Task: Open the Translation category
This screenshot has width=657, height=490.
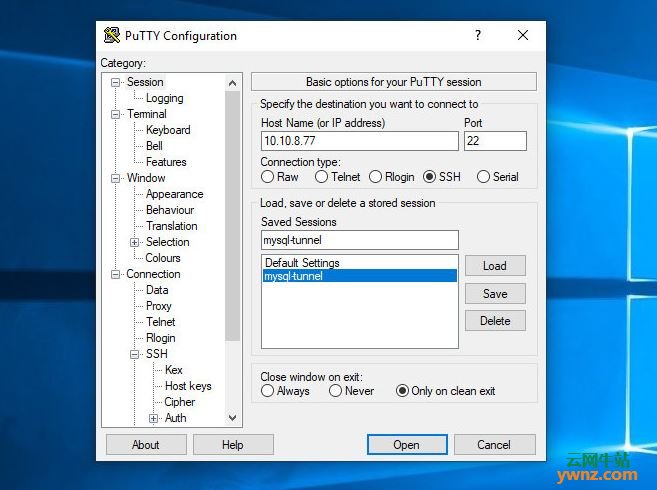Action: (x=171, y=226)
